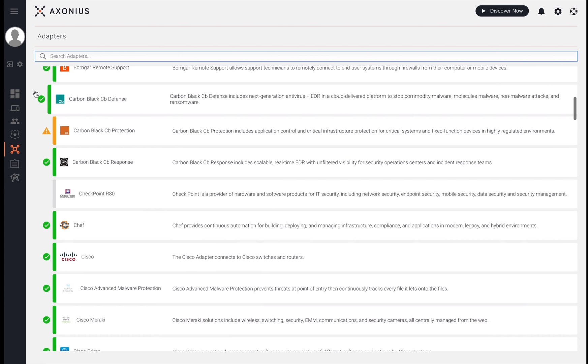The width and height of the screenshot is (588, 364).
Task: Click description 'The Cisco Adapter connects to Cisco switches'
Action: [238, 257]
